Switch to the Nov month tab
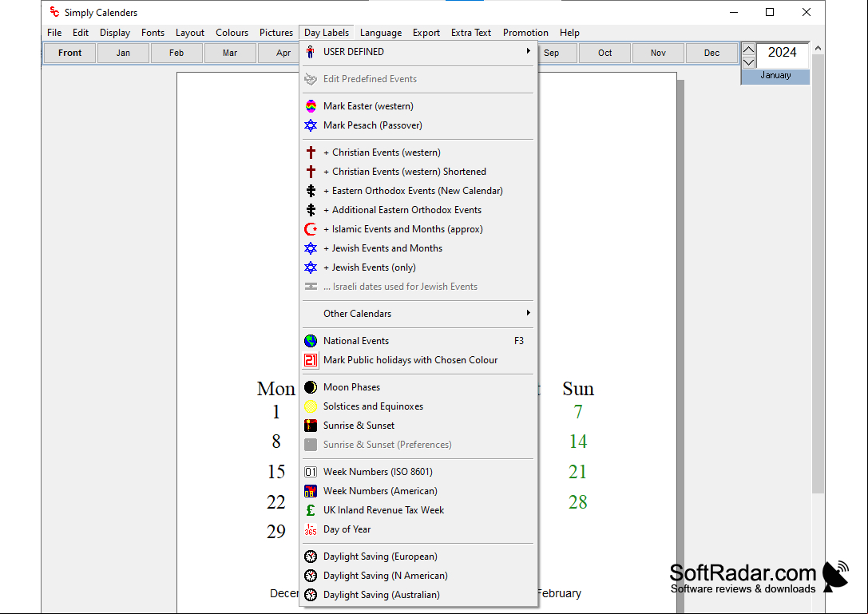868x614 pixels. tap(658, 53)
